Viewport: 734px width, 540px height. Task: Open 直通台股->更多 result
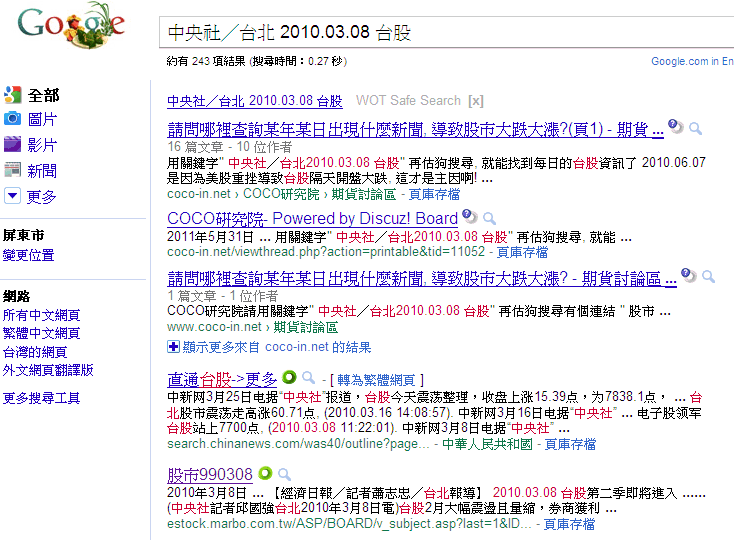[222, 379]
